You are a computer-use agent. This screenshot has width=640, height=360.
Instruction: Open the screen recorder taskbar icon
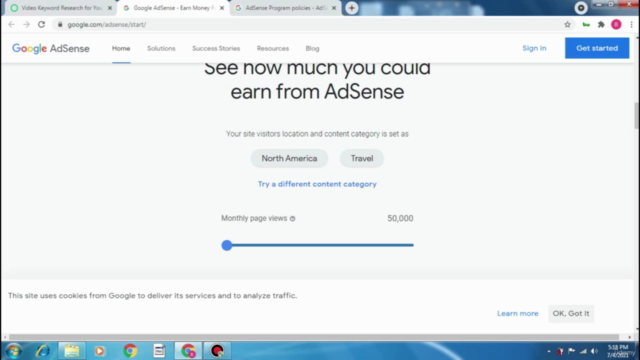coord(217,351)
